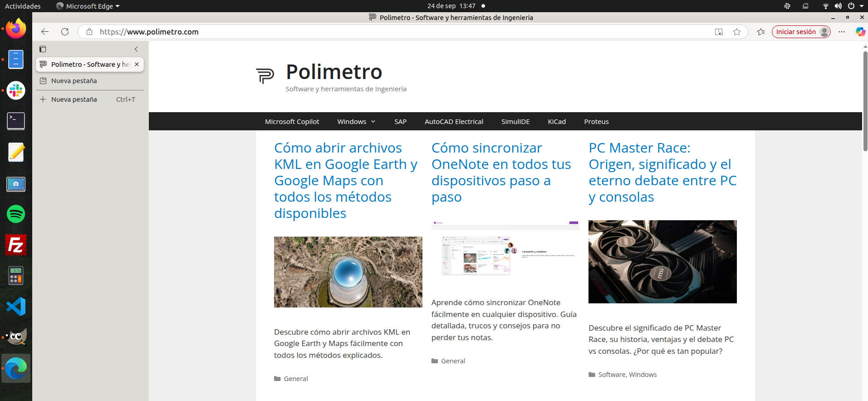The height and width of the screenshot is (401, 868).
Task: Open immersive reader in address bar
Action: point(719,32)
